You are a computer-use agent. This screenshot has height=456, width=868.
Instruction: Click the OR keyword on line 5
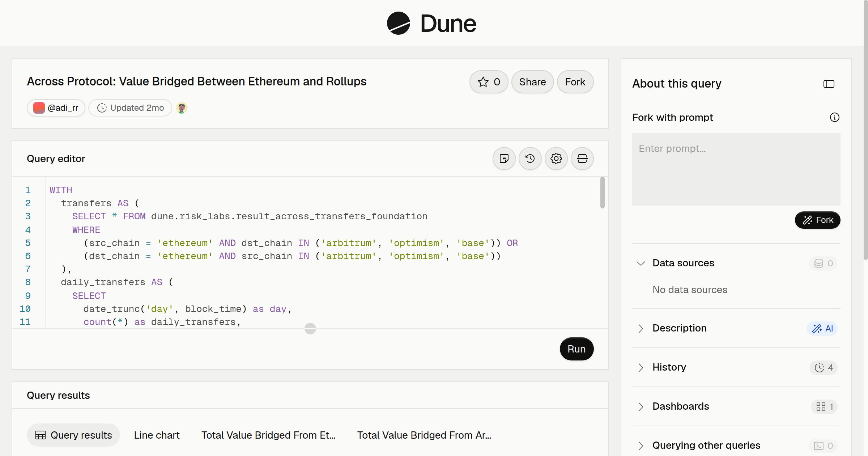point(512,243)
